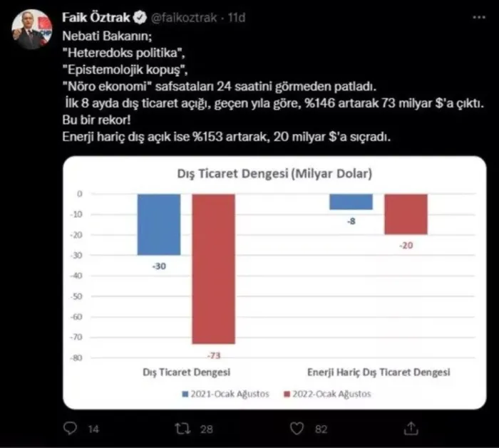
Task: Open the @faikoztrak handle link
Action: (x=184, y=18)
